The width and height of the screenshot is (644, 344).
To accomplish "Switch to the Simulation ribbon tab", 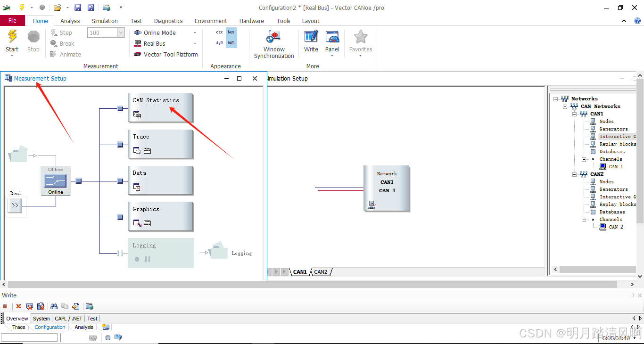I will (105, 21).
